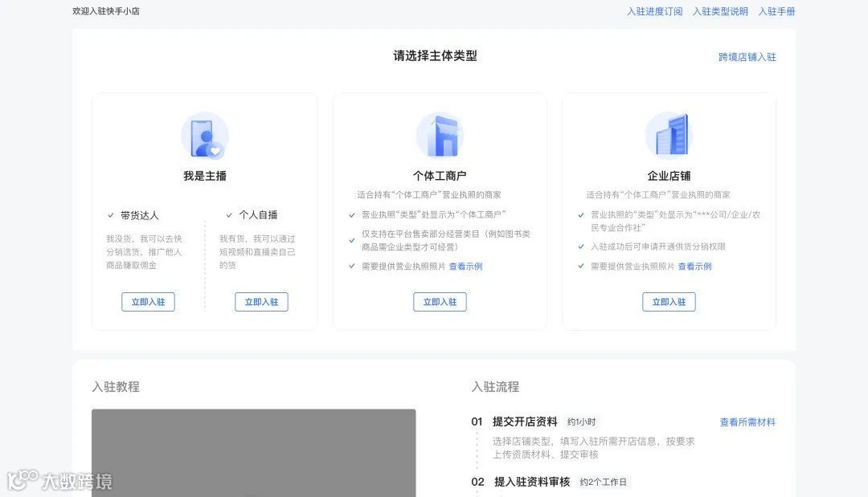Click 立即入驻 under 带货达人
The height and width of the screenshot is (497, 868).
pyautogui.click(x=148, y=302)
